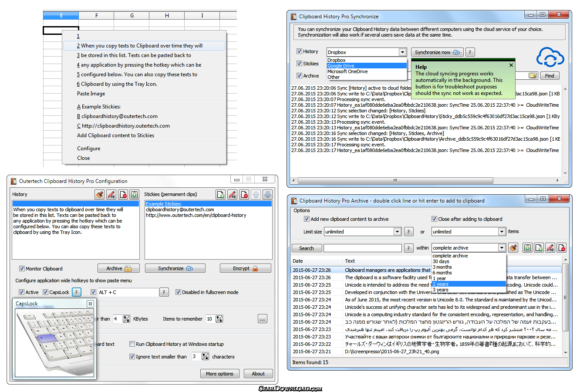Click the stepper beside KBytes value 4
The height and width of the screenshot is (392, 580).
[x=126, y=319]
